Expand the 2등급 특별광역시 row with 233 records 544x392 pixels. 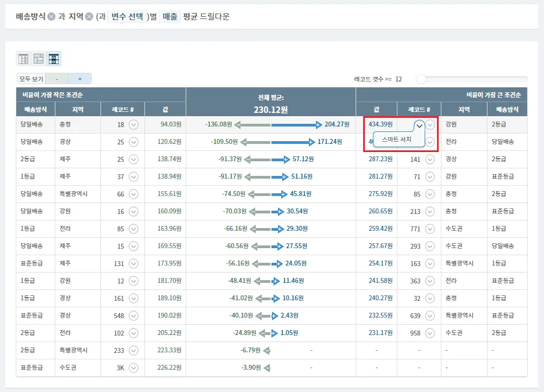(134, 350)
